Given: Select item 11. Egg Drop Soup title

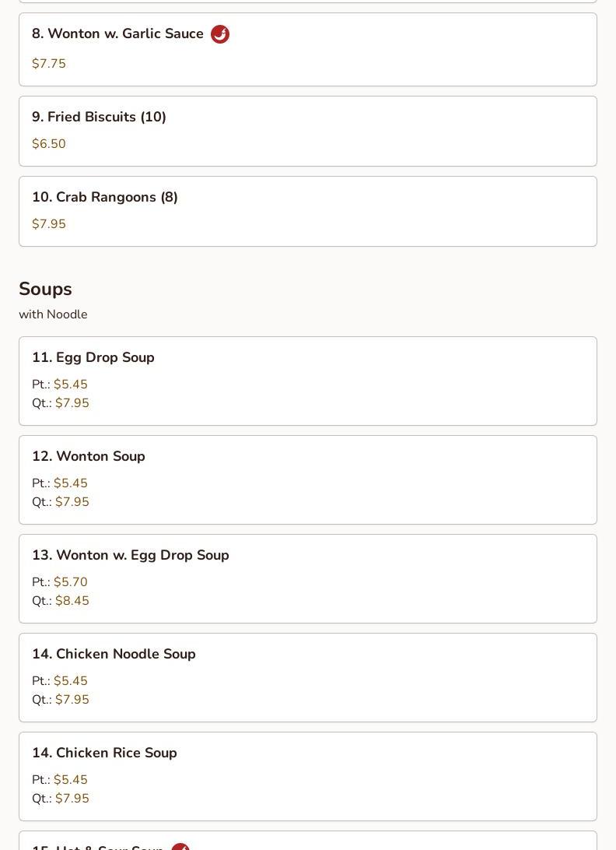Looking at the screenshot, I should coord(93,357).
